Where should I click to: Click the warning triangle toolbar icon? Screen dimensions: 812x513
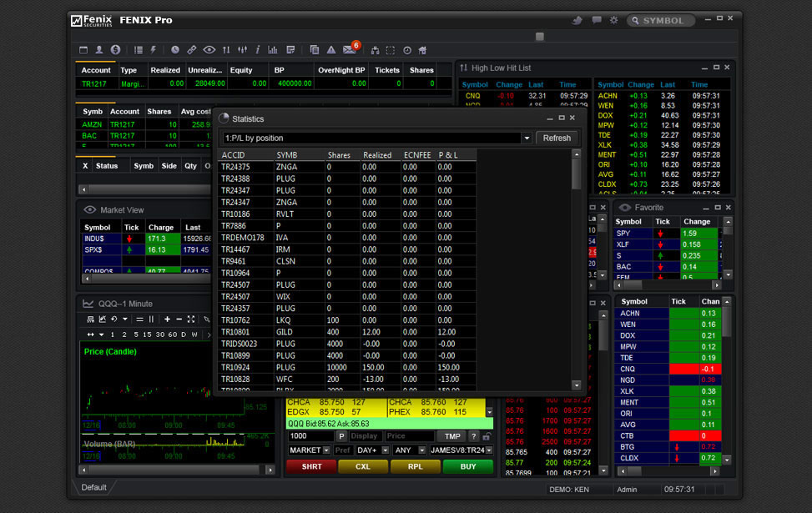(331, 50)
